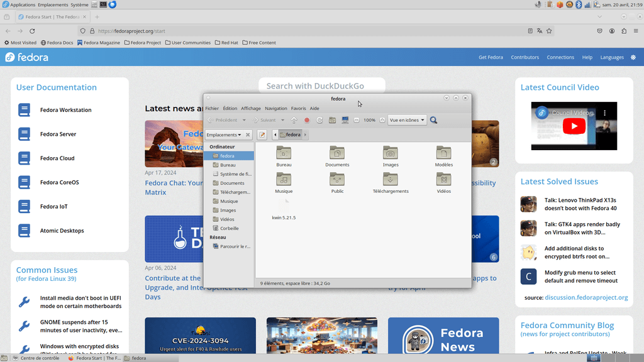This screenshot has height=362, width=644.
Task: Open a new Firefox tab plus button
Action: tap(97, 17)
